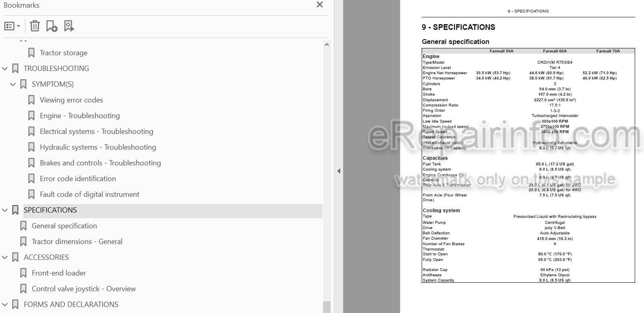Click bookmark icon beside SPECIFICATIONS
Image resolution: width=644 pixels, height=313 pixels.
coord(15,210)
